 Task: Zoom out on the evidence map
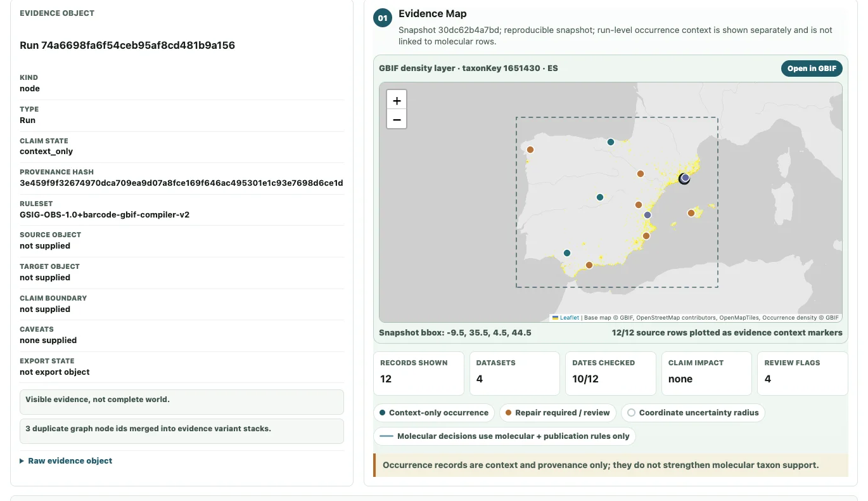click(x=397, y=119)
